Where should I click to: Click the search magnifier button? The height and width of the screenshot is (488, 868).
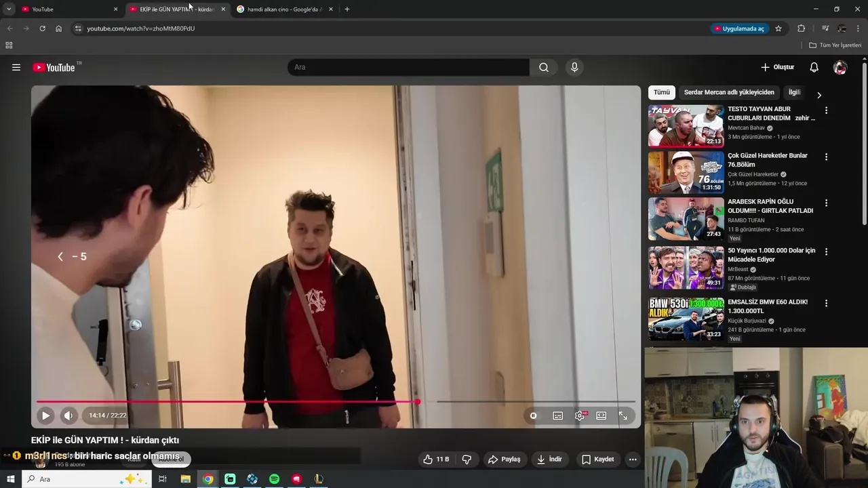click(544, 67)
